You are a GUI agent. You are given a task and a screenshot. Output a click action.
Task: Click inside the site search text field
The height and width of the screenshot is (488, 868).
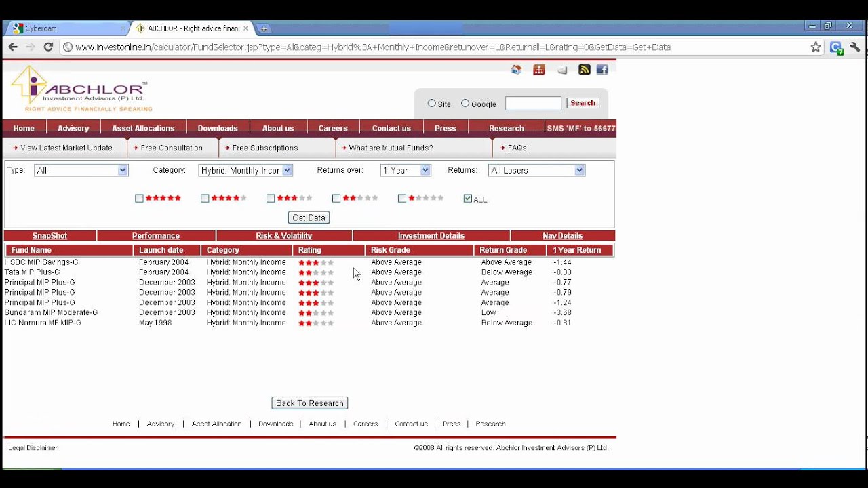[533, 103]
